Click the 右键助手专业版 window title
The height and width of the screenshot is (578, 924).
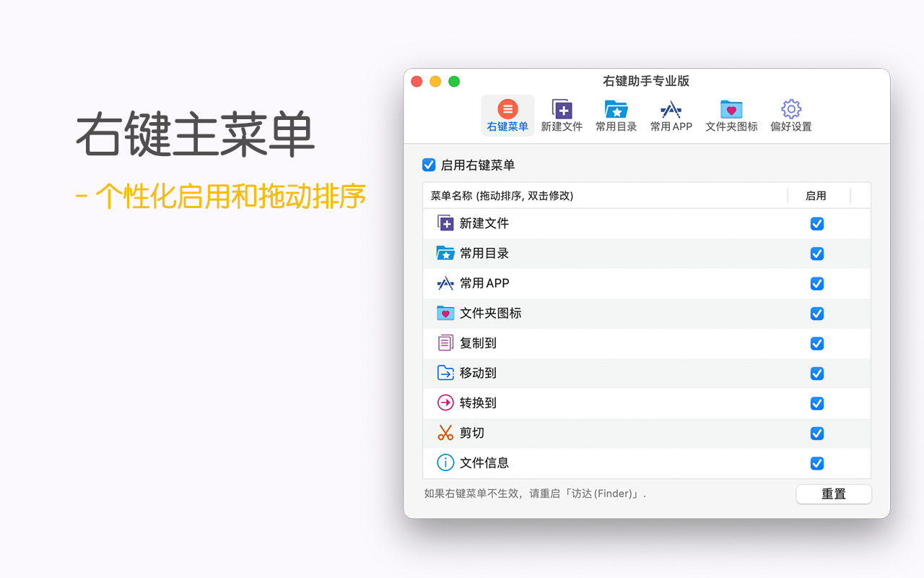pos(646,81)
